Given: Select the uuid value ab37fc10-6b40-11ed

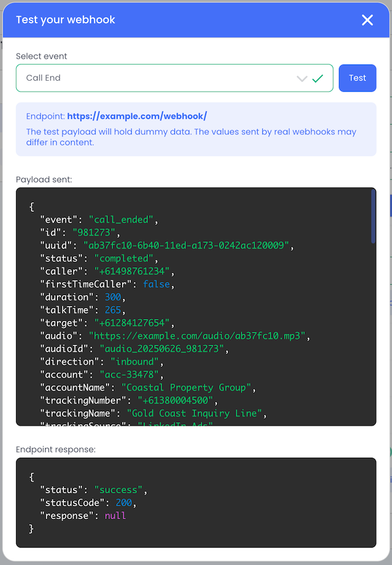Looking at the screenshot, I should pos(186,246).
